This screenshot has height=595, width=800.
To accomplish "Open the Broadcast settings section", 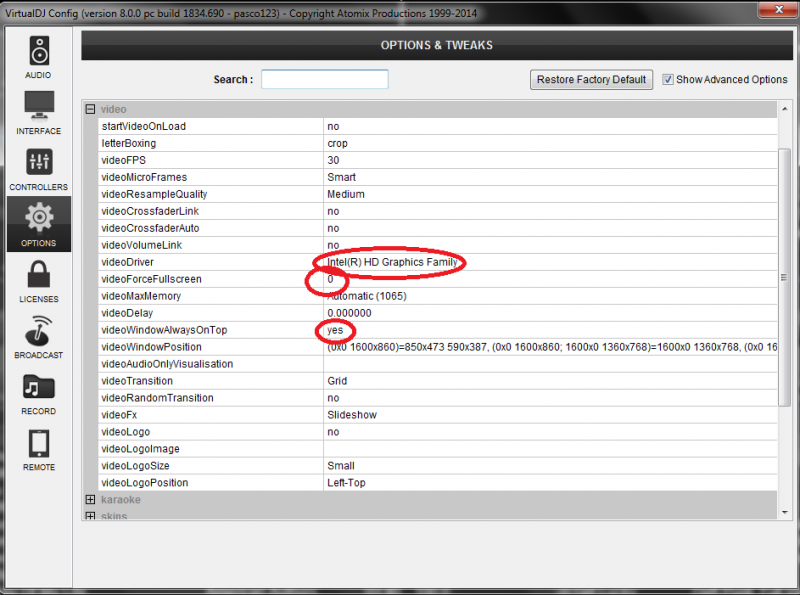I will click(39, 337).
